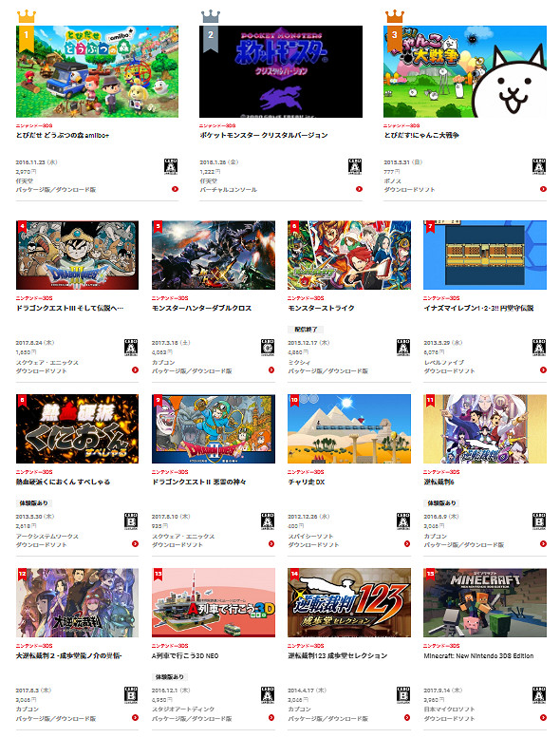Select the Minecraft New Nintendo 3DS Edition thumbnail
This screenshot has height=738, width=560.
pyautogui.click(x=485, y=603)
